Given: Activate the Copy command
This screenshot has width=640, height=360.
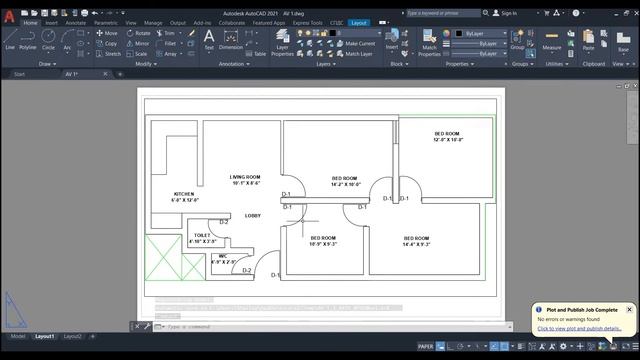Looking at the screenshot, I should click(107, 43).
